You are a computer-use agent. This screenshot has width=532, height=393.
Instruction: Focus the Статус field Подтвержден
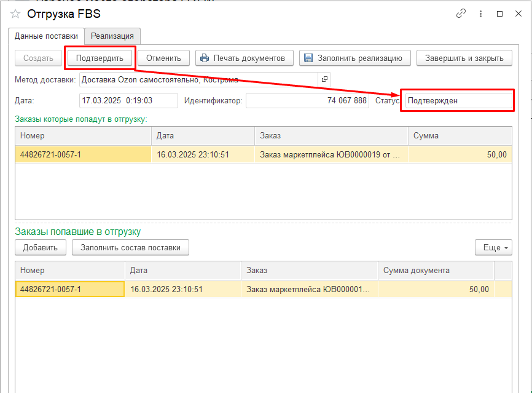pos(459,100)
